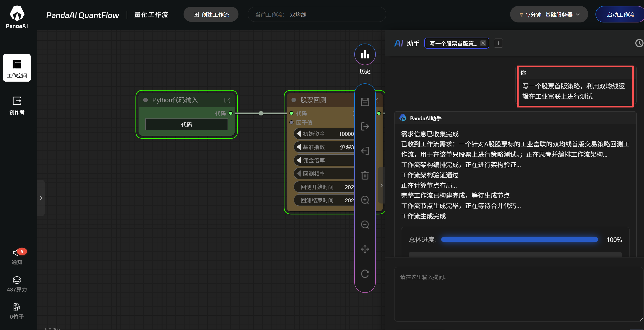Screen dimensions: 644x330
Task: Click the 量化工作流 header title
Action: pyautogui.click(x=151, y=15)
